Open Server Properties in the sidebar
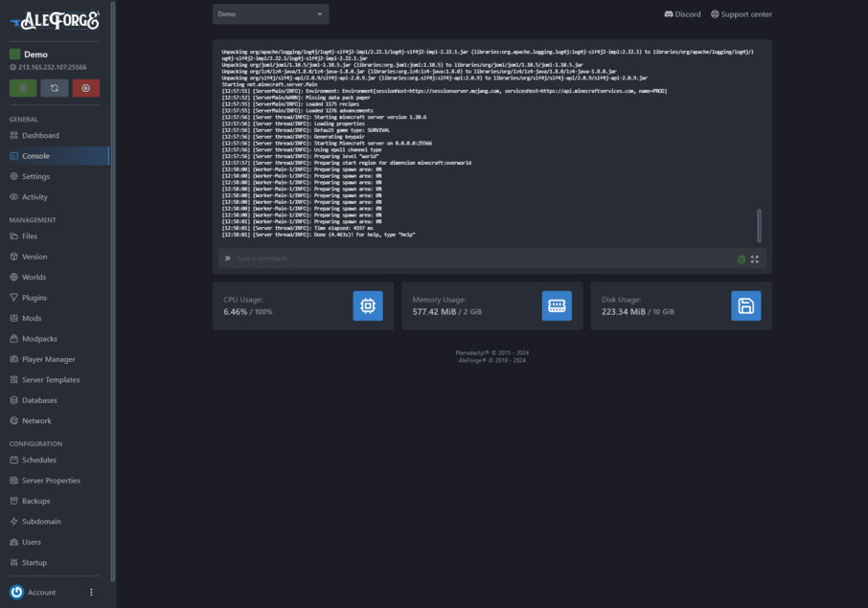 51,481
